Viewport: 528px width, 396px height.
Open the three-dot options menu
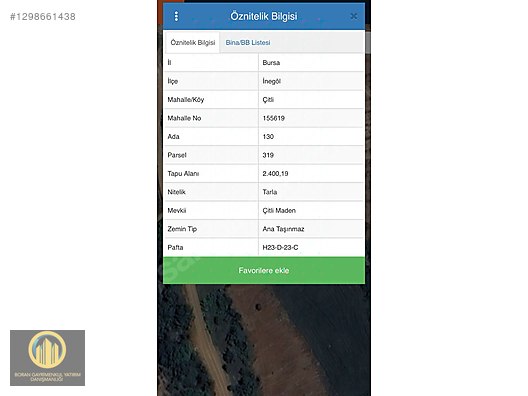[176, 16]
